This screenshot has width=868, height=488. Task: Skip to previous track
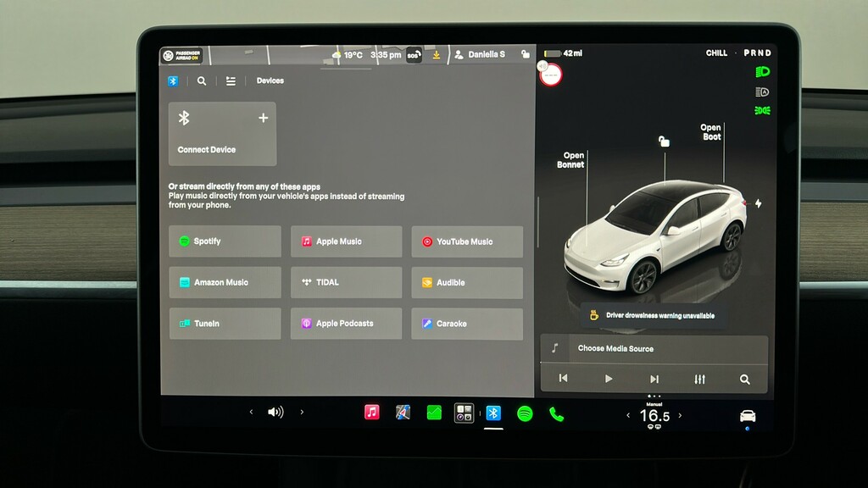point(563,379)
